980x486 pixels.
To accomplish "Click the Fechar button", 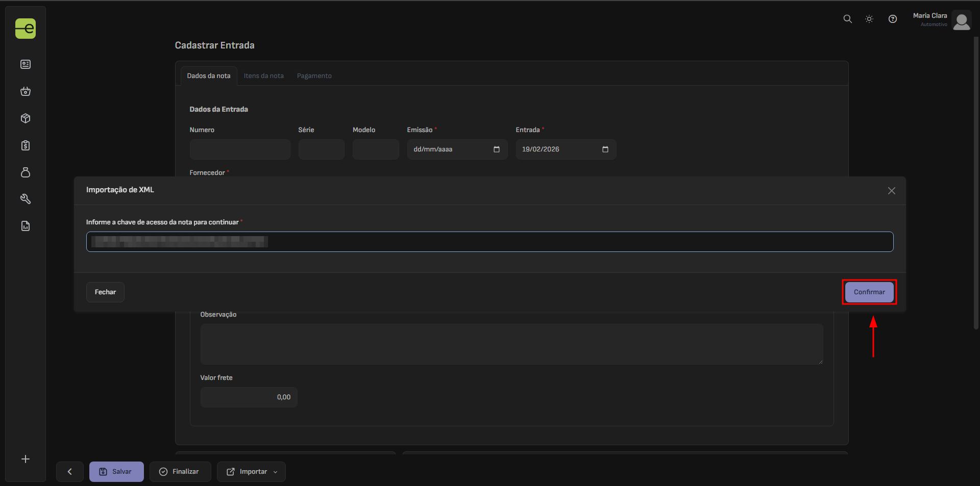I will [x=105, y=292].
